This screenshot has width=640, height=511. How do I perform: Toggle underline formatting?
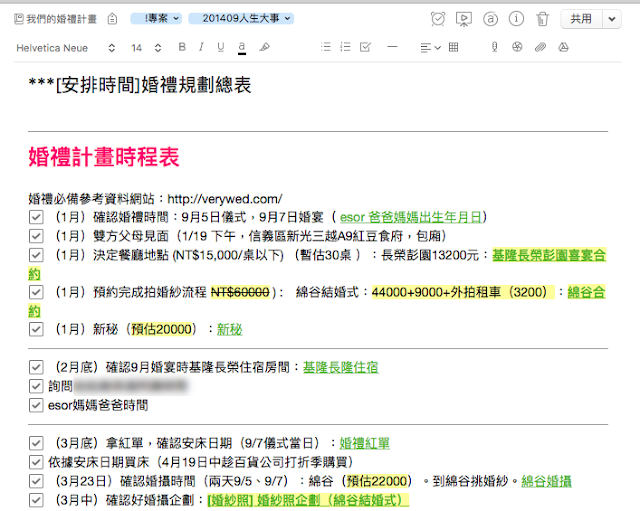221,47
